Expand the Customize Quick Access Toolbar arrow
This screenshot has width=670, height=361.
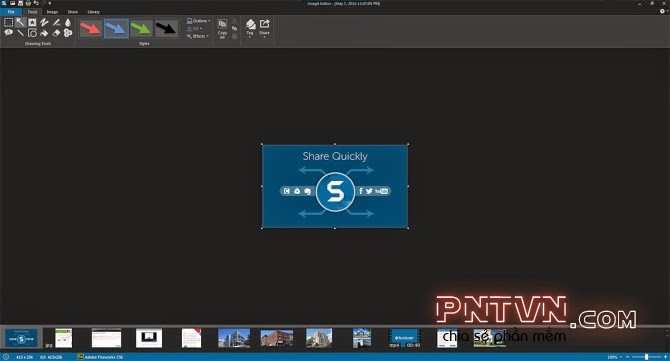pos(50,3)
